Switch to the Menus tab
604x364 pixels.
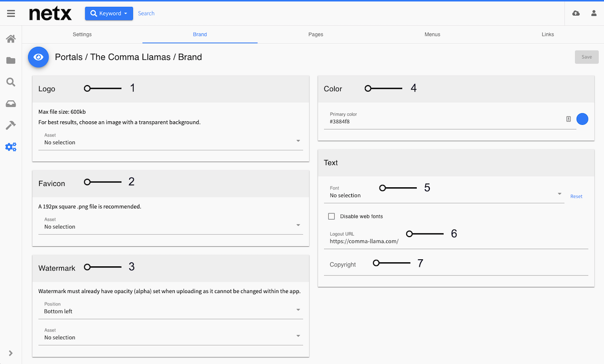coord(432,34)
